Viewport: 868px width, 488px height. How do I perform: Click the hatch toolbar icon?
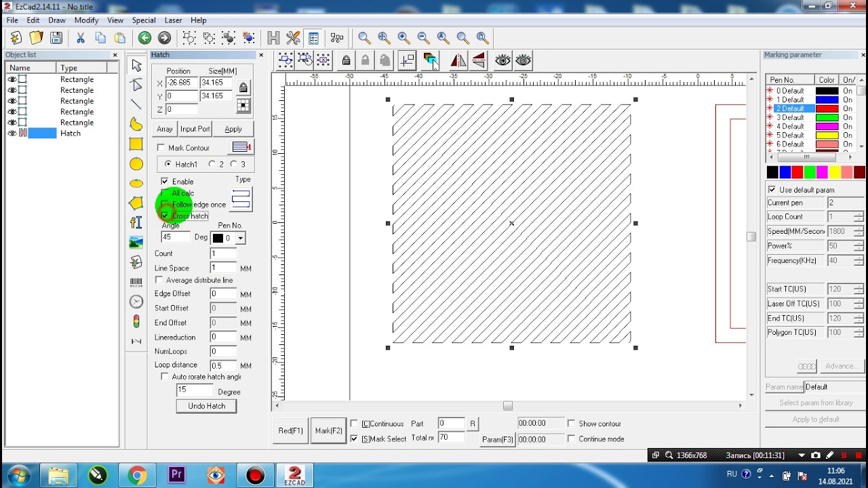pyautogui.click(x=273, y=38)
